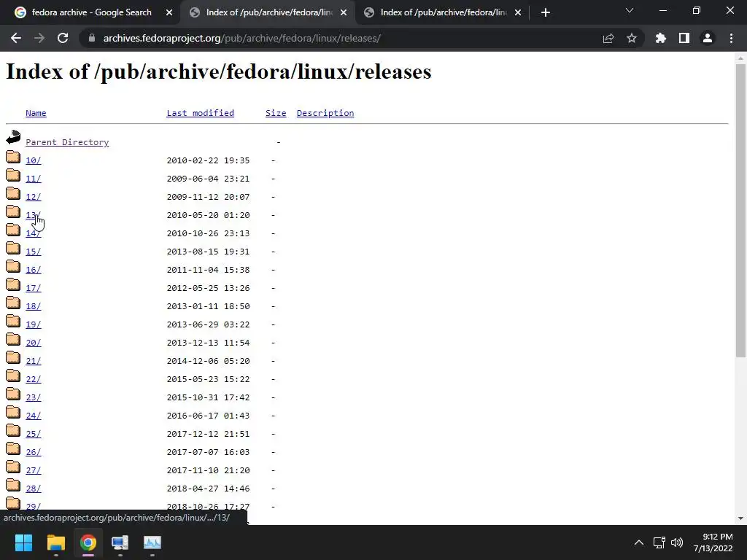Screen dimensions: 747x560
Task: Close the Google Search tab
Action: tap(169, 12)
